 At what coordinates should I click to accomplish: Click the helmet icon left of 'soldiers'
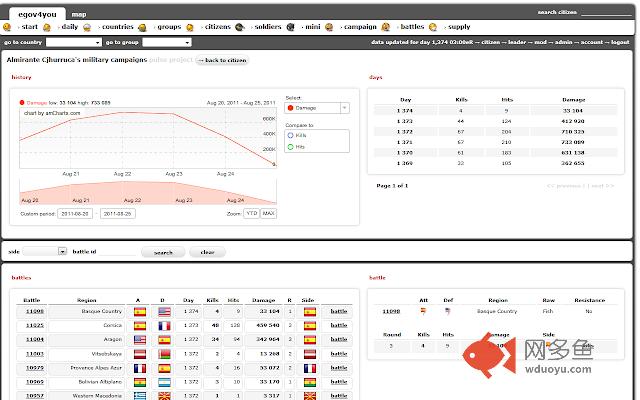(x=240, y=27)
